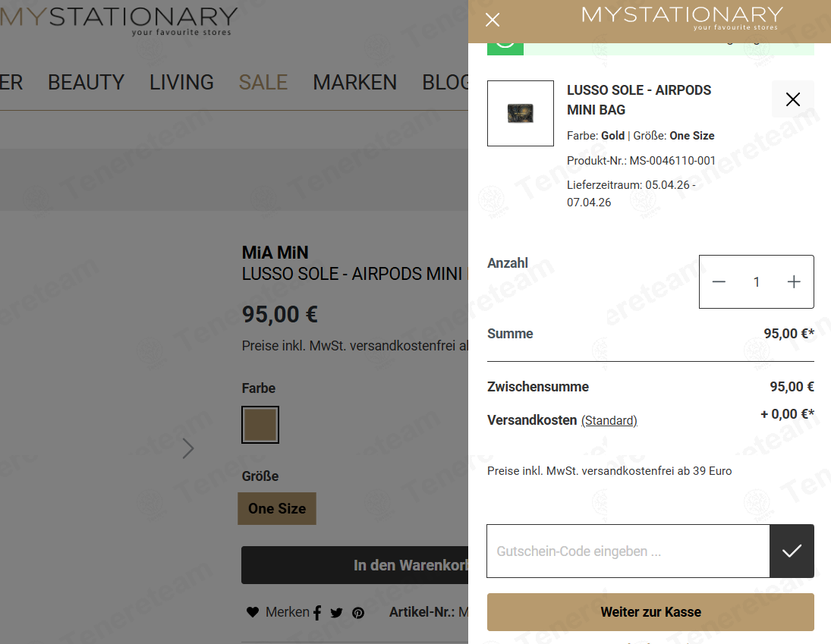Go to next product image arrow
This screenshot has height=644, width=831.
point(188,448)
